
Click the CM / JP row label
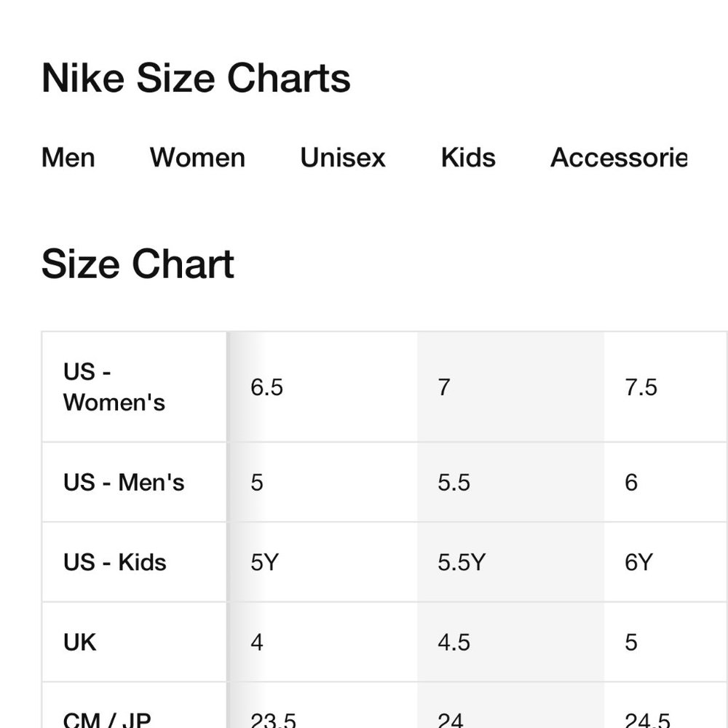(x=107, y=718)
